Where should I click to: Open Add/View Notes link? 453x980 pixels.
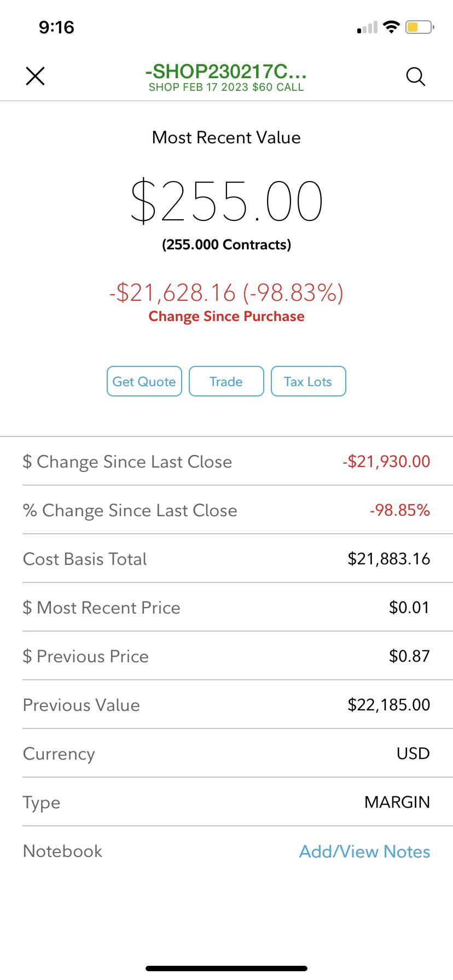364,851
